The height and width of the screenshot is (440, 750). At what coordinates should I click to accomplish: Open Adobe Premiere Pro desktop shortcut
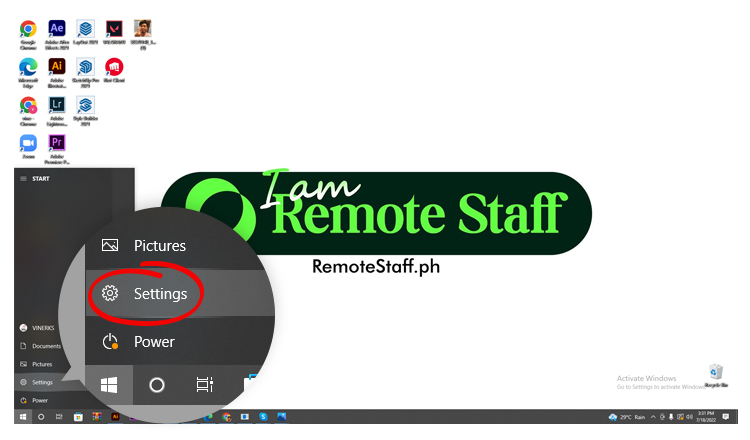[x=57, y=149]
